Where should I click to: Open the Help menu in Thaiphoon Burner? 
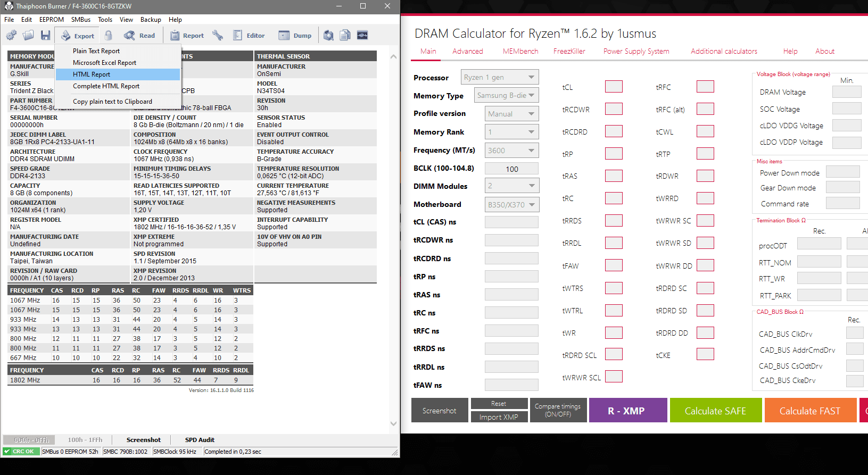coord(176,20)
